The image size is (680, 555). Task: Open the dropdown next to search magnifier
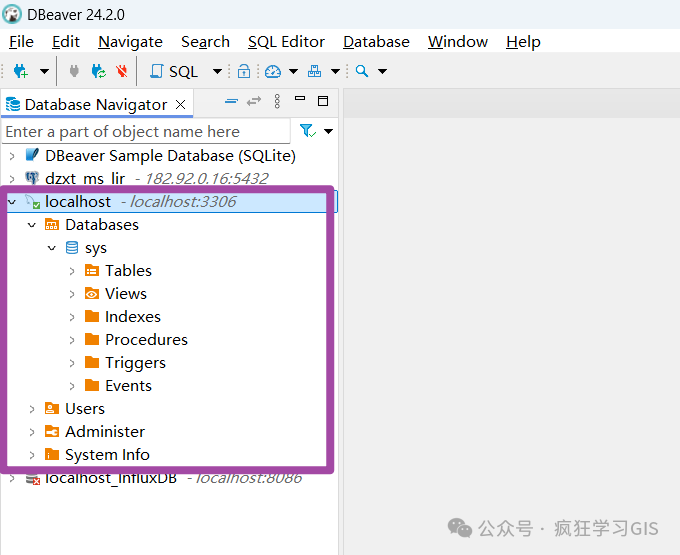[x=382, y=71]
